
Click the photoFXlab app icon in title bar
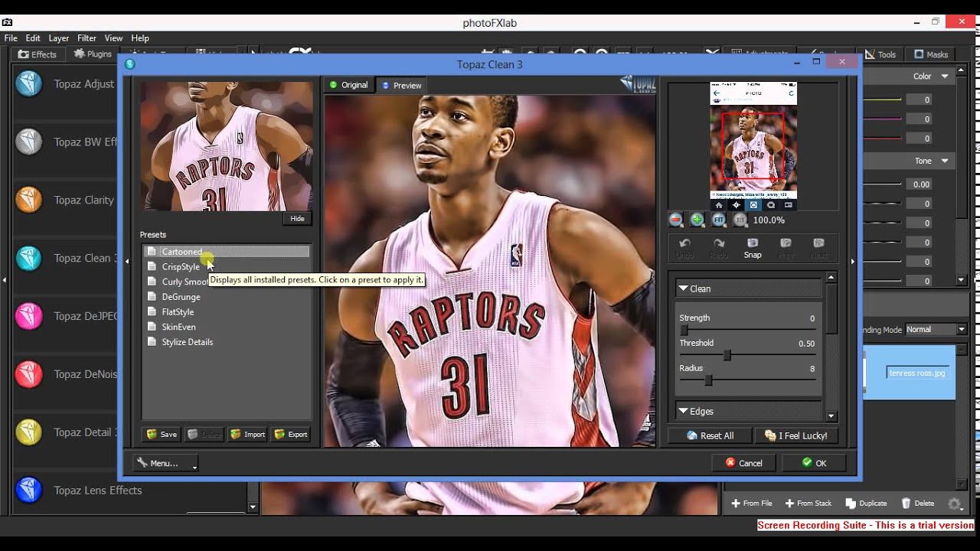7,22
